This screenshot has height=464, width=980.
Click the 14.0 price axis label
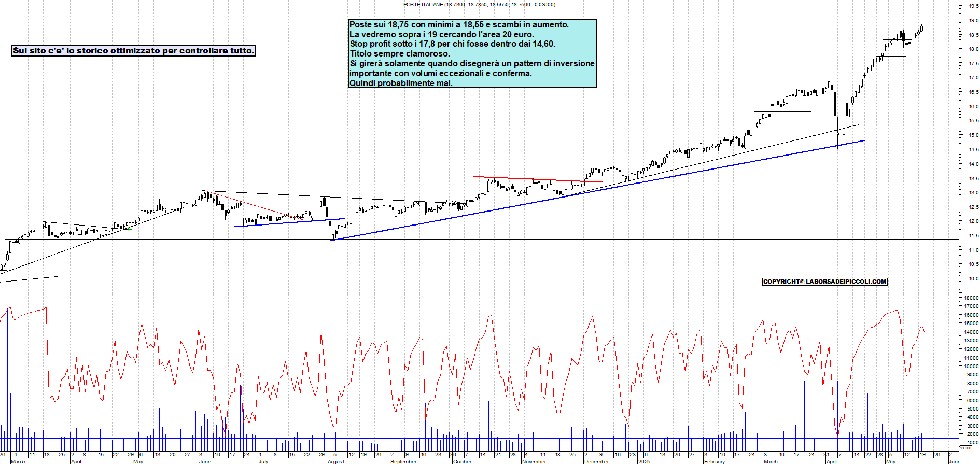click(973, 164)
